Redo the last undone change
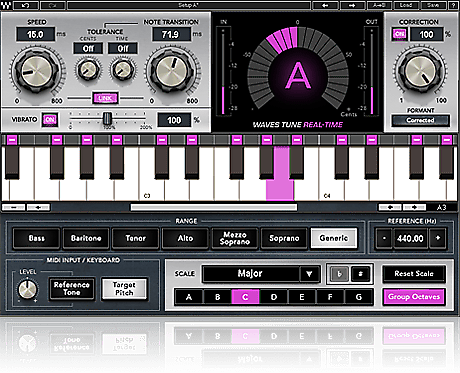The image size is (460, 373). 53,5
